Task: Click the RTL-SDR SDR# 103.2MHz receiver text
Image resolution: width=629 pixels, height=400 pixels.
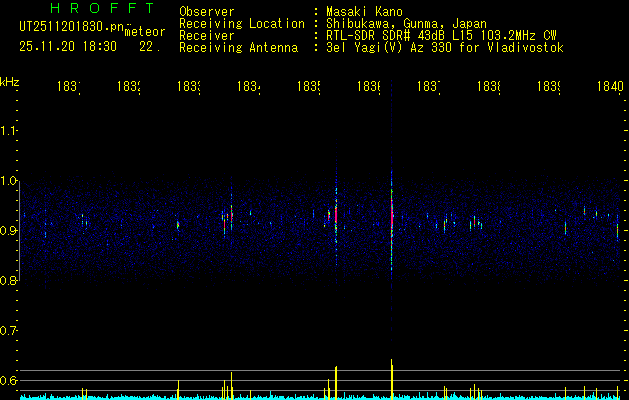Action: (x=441, y=36)
